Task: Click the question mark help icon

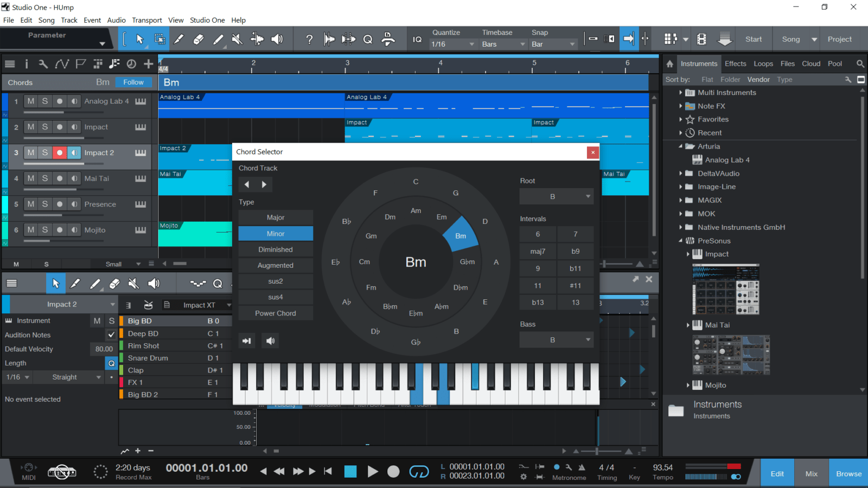Action: pyautogui.click(x=309, y=39)
